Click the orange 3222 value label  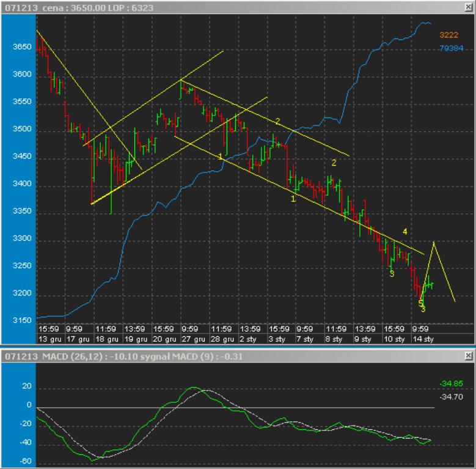[449, 35]
